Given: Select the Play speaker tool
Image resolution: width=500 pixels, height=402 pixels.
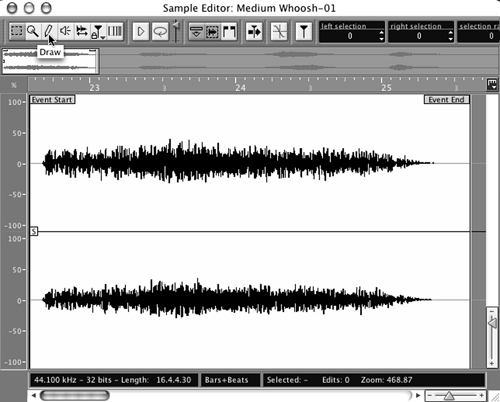Looking at the screenshot, I should pyautogui.click(x=65, y=32).
